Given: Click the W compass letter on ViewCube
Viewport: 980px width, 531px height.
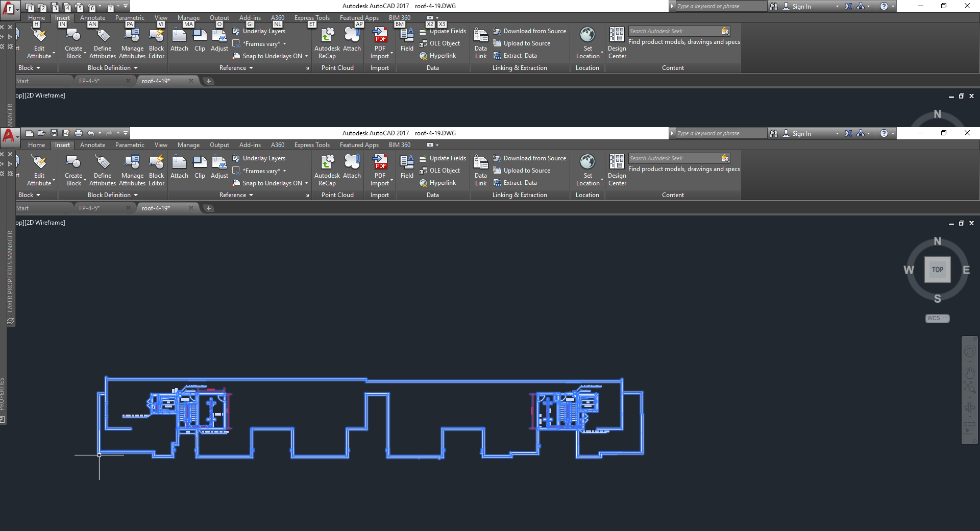Looking at the screenshot, I should tap(909, 270).
